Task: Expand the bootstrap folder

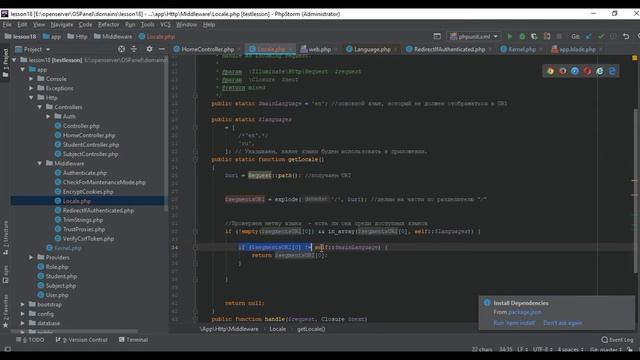Action: [23, 304]
